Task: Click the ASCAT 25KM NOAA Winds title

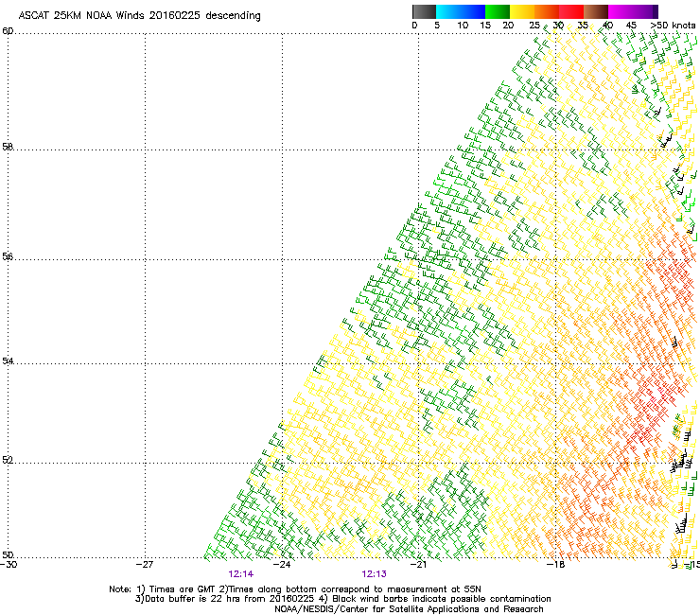Action: point(139,15)
